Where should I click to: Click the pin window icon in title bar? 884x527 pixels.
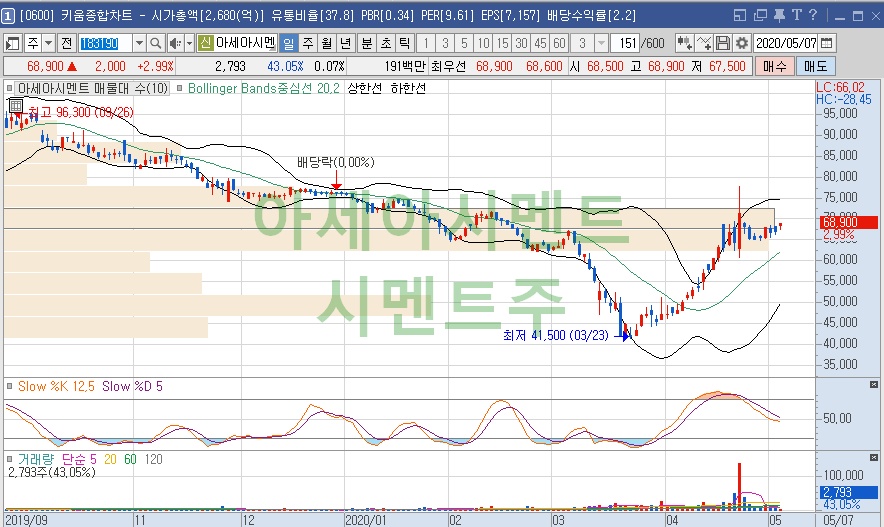click(779, 15)
